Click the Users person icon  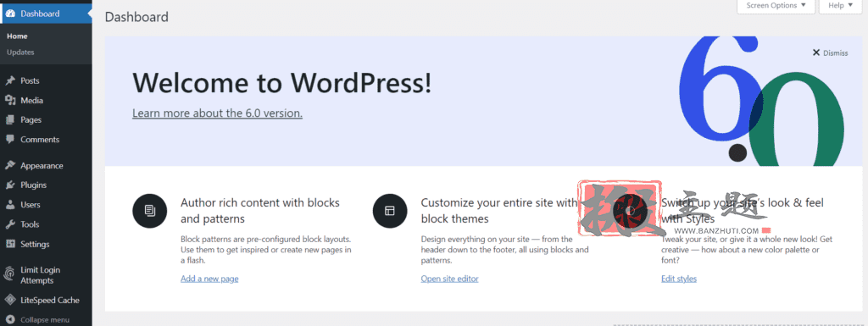[x=10, y=204]
